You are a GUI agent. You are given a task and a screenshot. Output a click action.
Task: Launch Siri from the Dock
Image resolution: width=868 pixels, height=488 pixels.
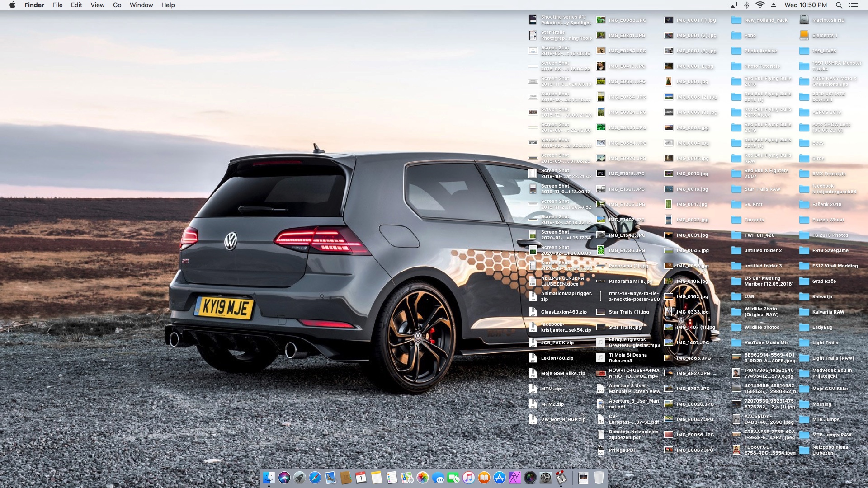284,478
